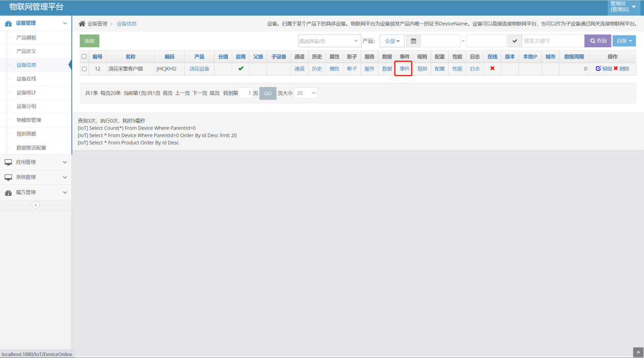Open the 性能 link in row 12
644x358 pixels.
pos(457,69)
